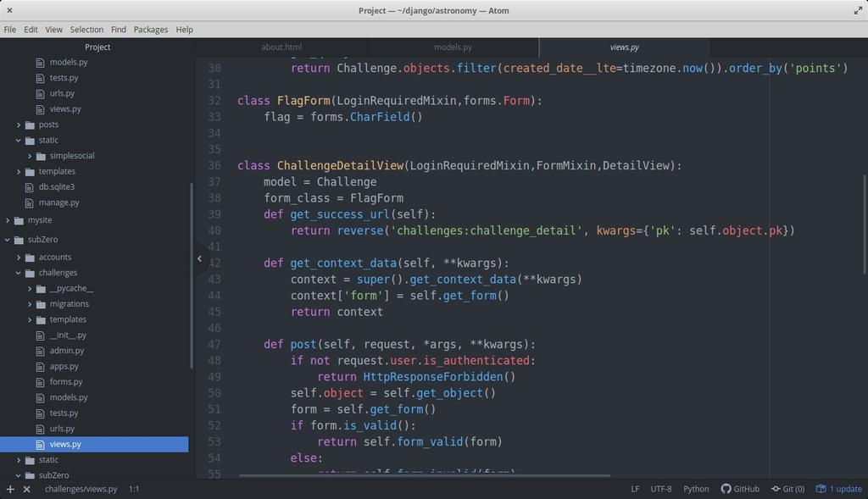Screen dimensions: 868x499
Task: Click the folder icon beside simplesocial
Action: 41,156
